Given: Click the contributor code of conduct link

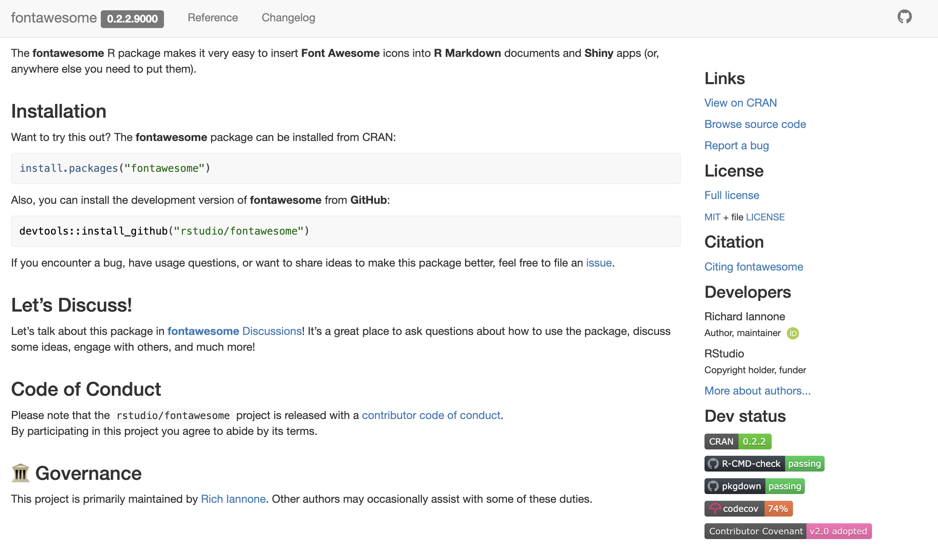Looking at the screenshot, I should 431,415.
